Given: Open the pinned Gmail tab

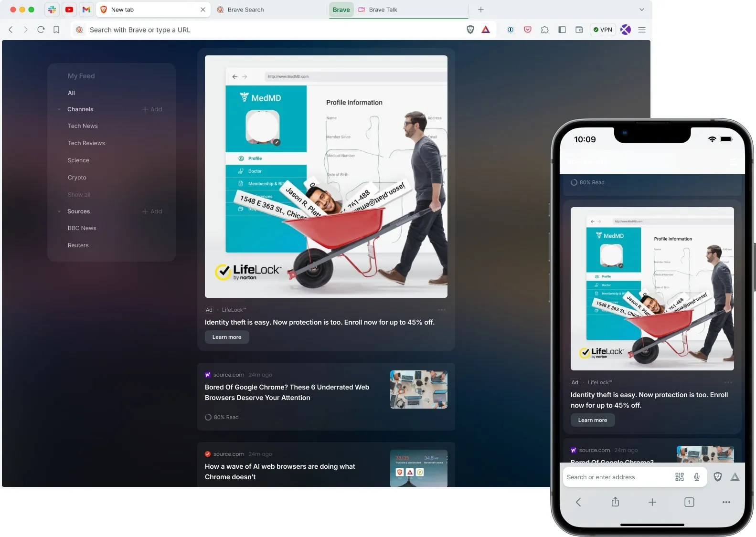Looking at the screenshot, I should click(x=86, y=10).
